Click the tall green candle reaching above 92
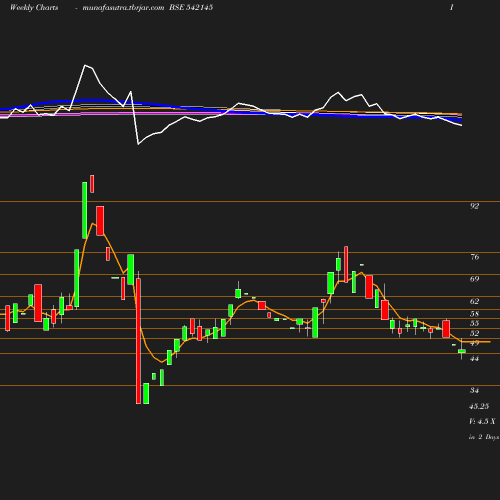The height and width of the screenshot is (500, 500). pyautogui.click(x=85, y=210)
